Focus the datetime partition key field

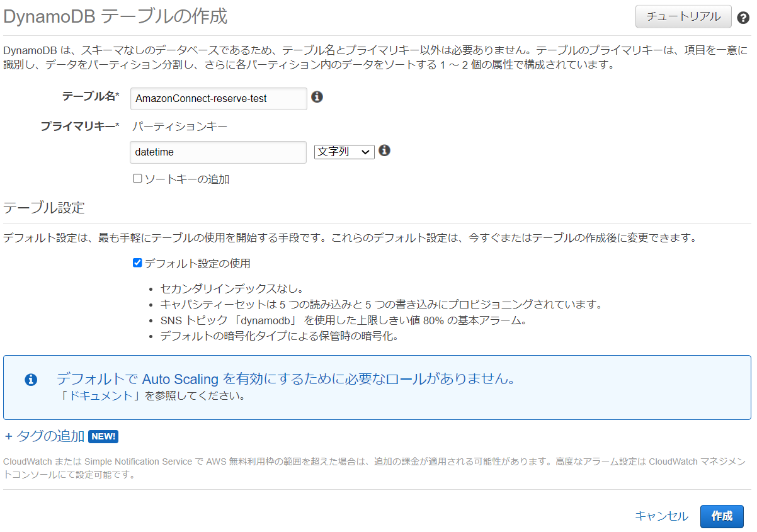219,152
